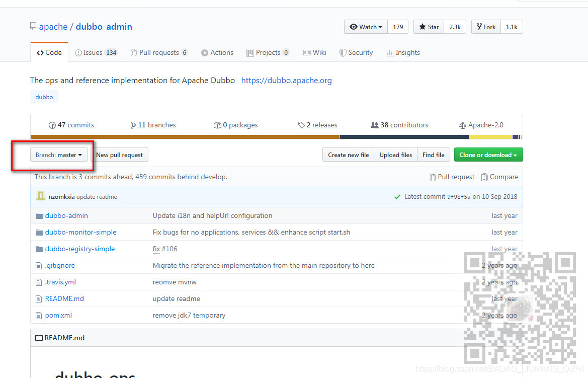The image size is (588, 378).
Task: Click the dark blue language bar segment
Action: pyautogui.click(x=404, y=137)
